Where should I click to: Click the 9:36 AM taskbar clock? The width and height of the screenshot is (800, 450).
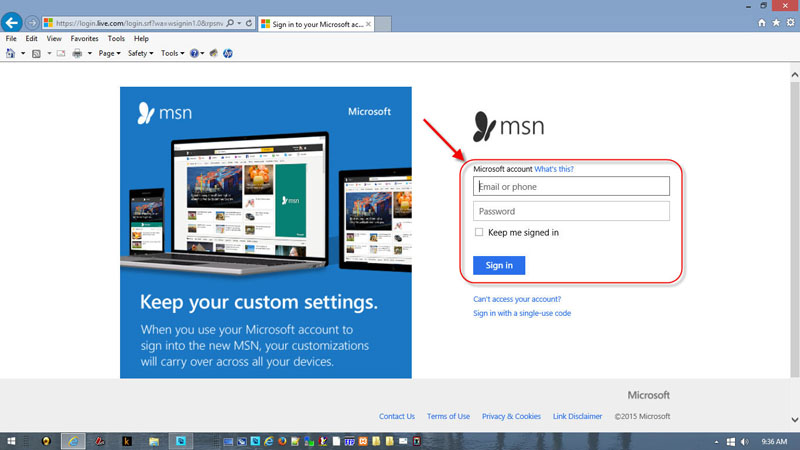tap(774, 441)
